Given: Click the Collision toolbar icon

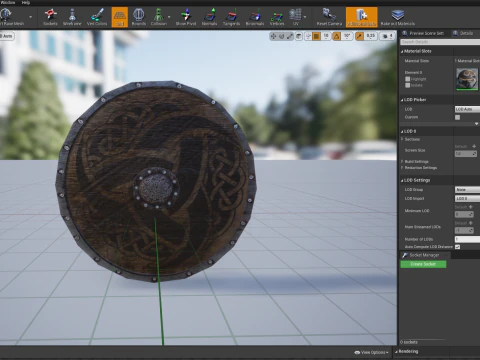Looking at the screenshot, I should tap(158, 17).
